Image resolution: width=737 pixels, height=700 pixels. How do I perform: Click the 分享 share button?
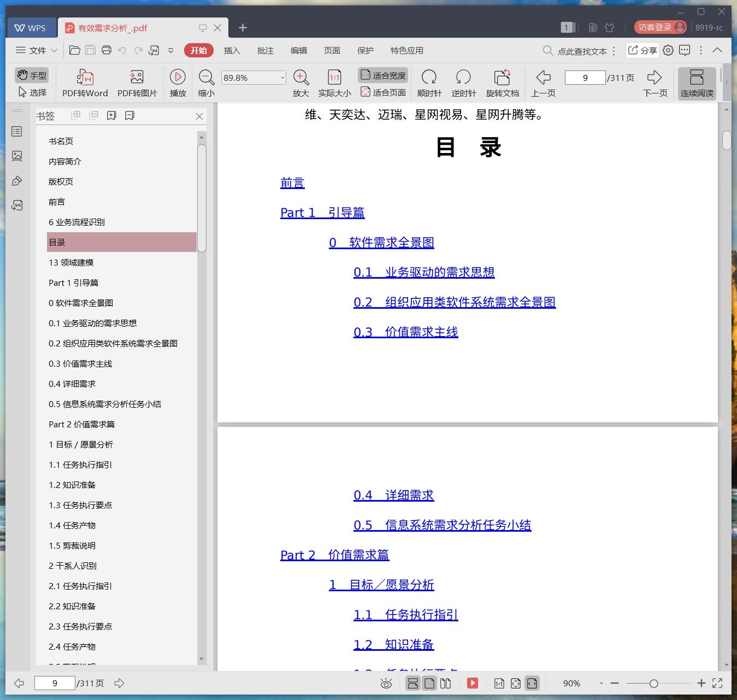pos(642,50)
